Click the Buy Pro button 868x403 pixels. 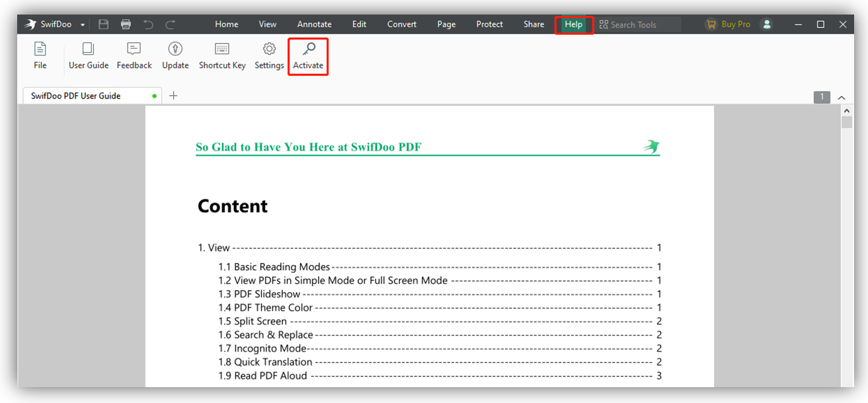tap(729, 24)
